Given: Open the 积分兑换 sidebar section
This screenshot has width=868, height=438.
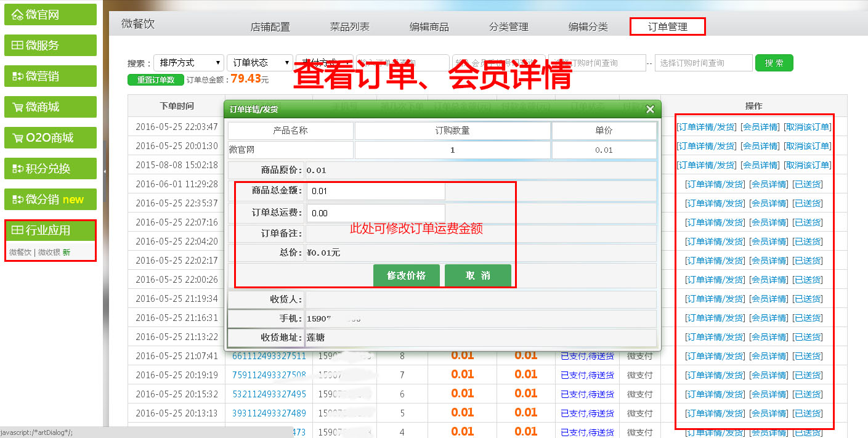Looking at the screenshot, I should (x=50, y=169).
